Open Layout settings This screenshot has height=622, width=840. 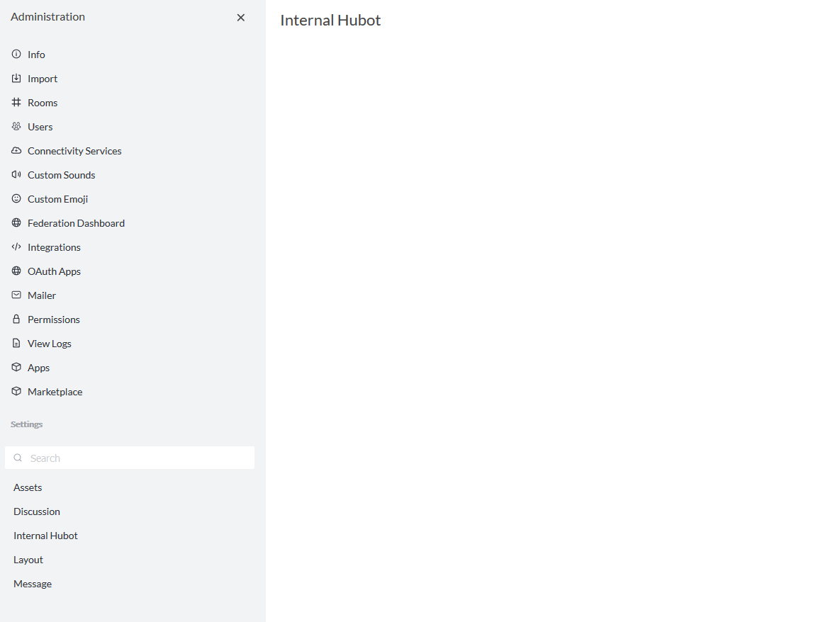[28, 559]
